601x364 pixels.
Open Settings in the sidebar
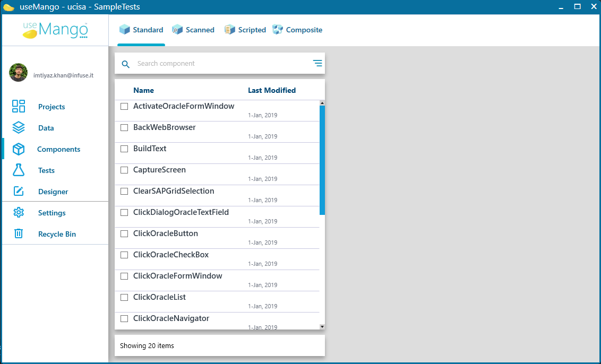pyautogui.click(x=51, y=213)
